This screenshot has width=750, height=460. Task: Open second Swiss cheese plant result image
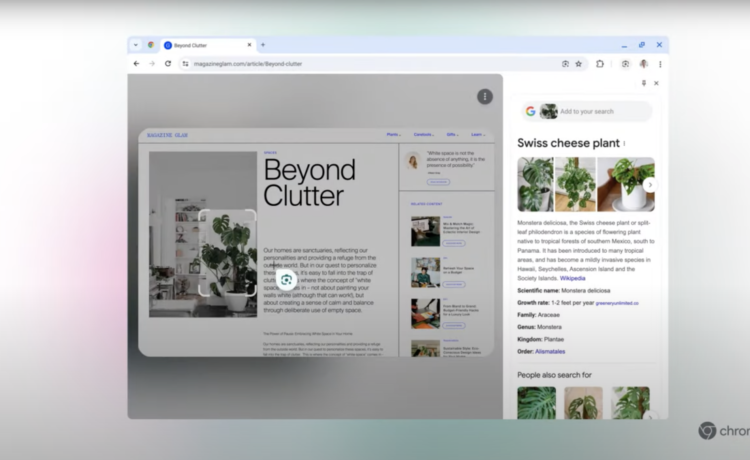coord(575,185)
